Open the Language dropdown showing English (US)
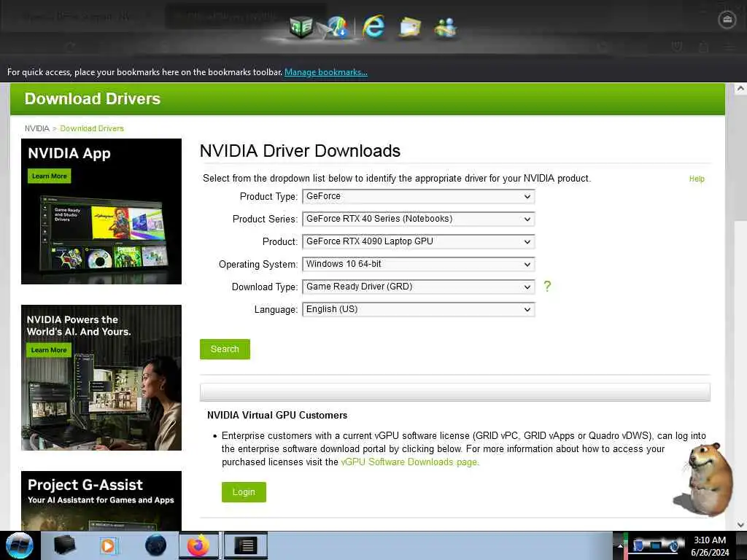Image resolution: width=747 pixels, height=560 pixels. [x=418, y=309]
